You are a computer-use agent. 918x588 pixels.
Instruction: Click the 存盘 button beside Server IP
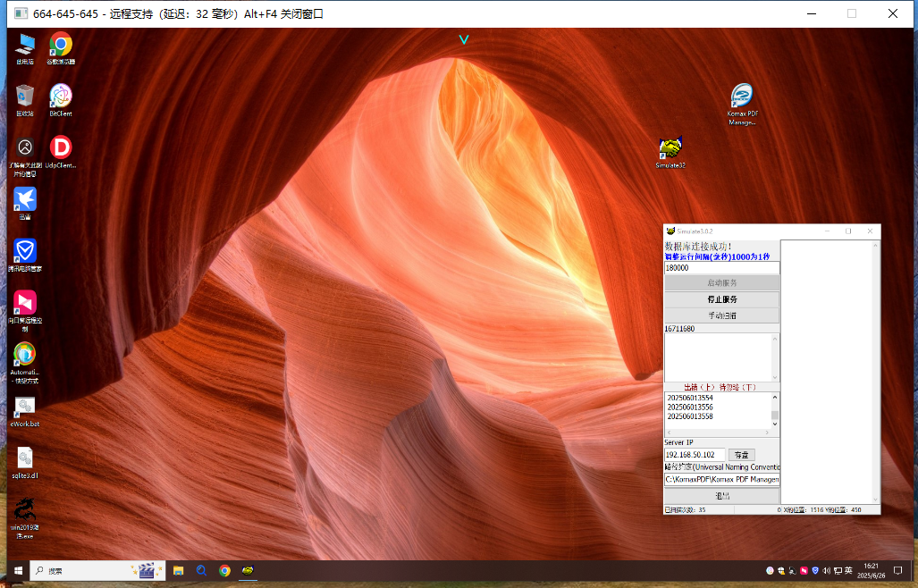pos(742,455)
